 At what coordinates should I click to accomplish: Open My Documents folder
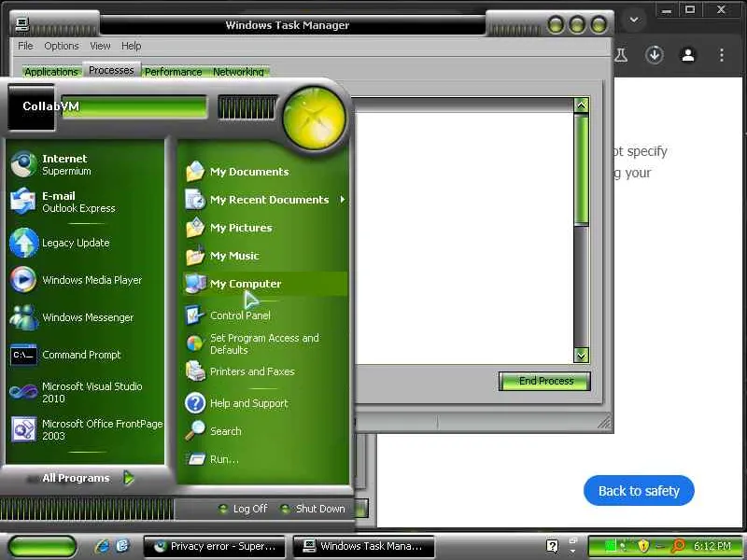pos(264,172)
